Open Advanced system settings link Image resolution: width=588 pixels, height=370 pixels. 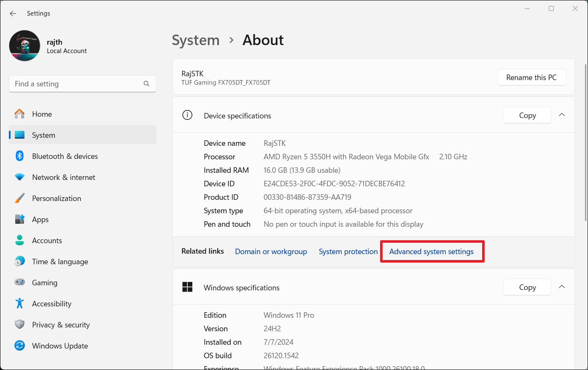pyautogui.click(x=431, y=252)
